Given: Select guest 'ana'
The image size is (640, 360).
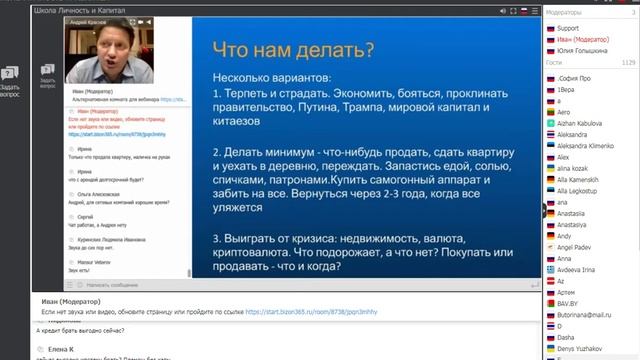Looking at the screenshot, I should 562,202.
